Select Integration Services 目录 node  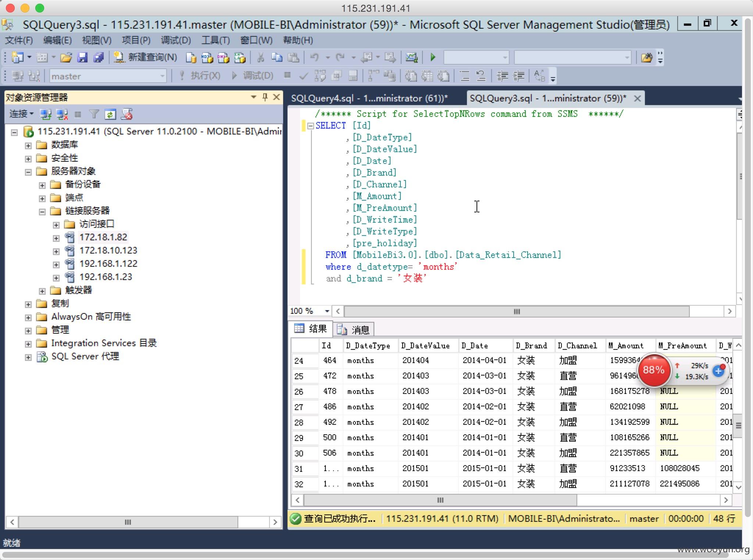click(x=104, y=343)
